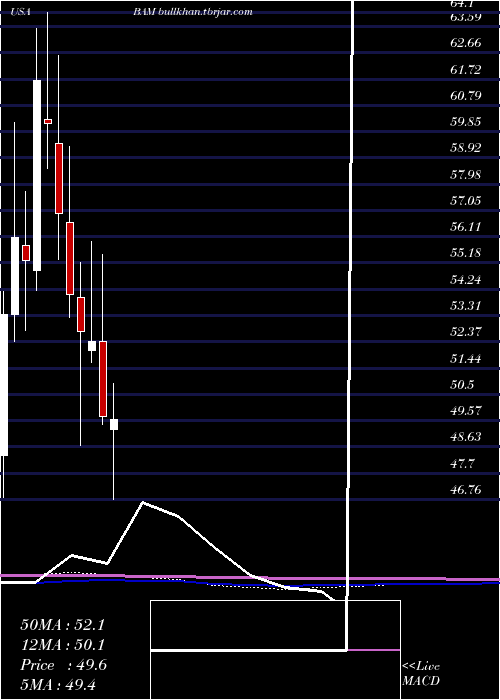Image resolution: width=500 pixels, height=700 pixels.
Task: Click the 56.11 price axis label
Action: 466,227
